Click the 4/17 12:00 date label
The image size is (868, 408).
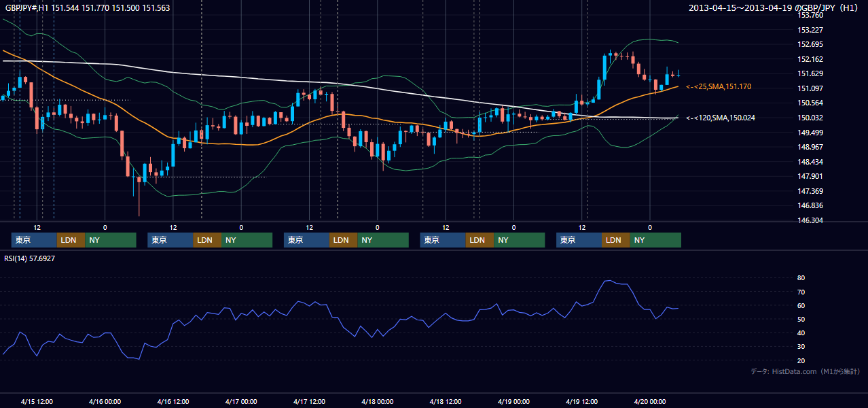310,402
